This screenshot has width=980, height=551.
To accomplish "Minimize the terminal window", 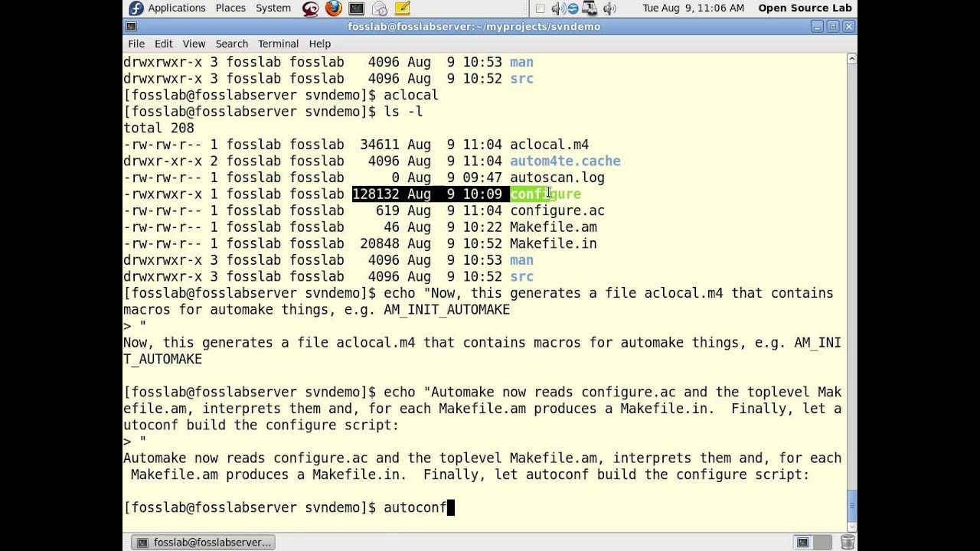I will click(x=818, y=27).
